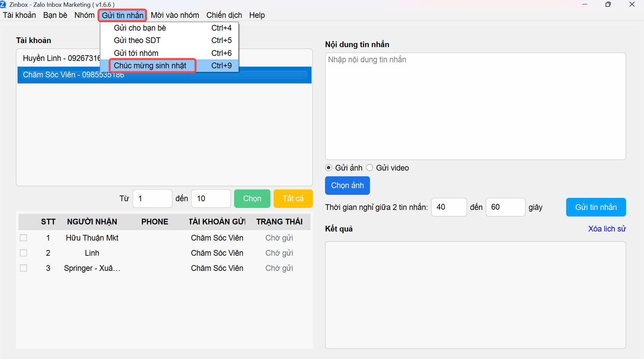
Task: Hit the yellow Tất cả button
Action: (293, 199)
